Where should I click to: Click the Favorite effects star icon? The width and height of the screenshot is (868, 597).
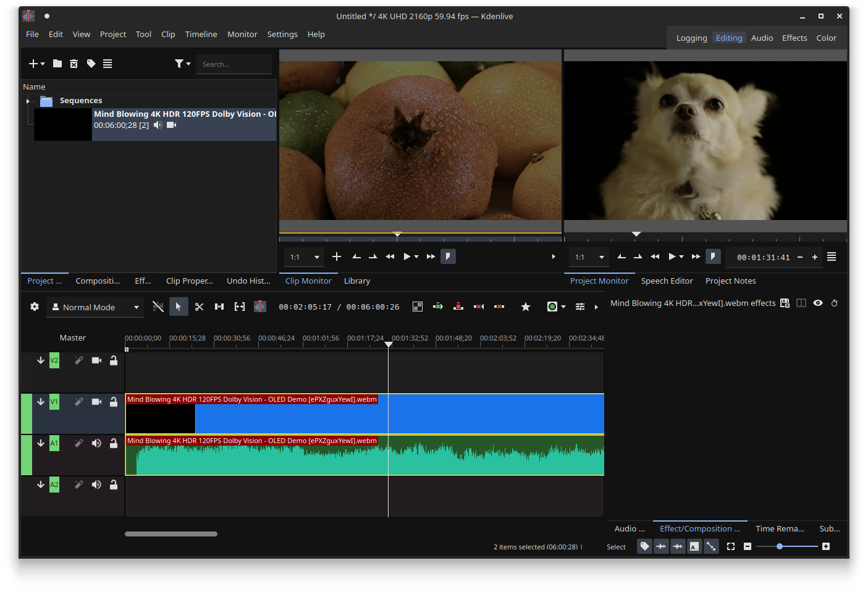pos(526,307)
